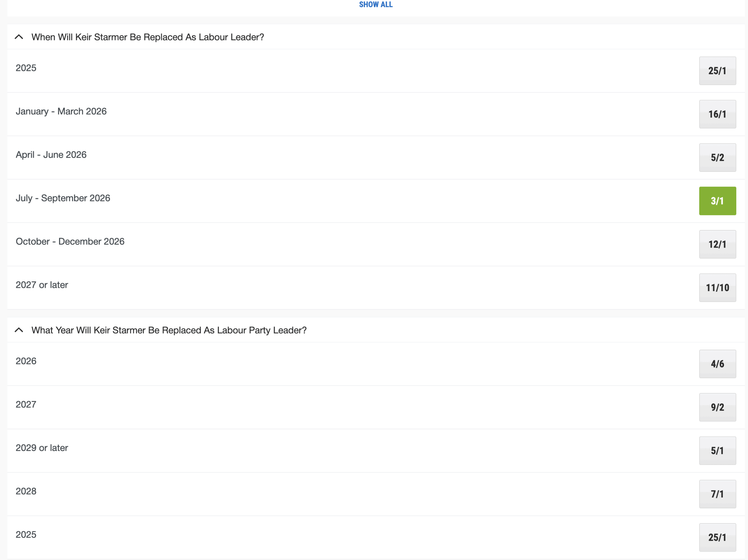
Task: Select 25/1 odds for 2025 in first market
Action: coord(717,71)
